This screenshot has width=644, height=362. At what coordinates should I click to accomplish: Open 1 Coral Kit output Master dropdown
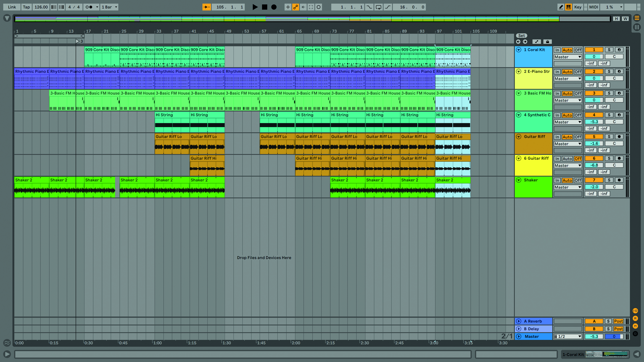[x=568, y=57]
